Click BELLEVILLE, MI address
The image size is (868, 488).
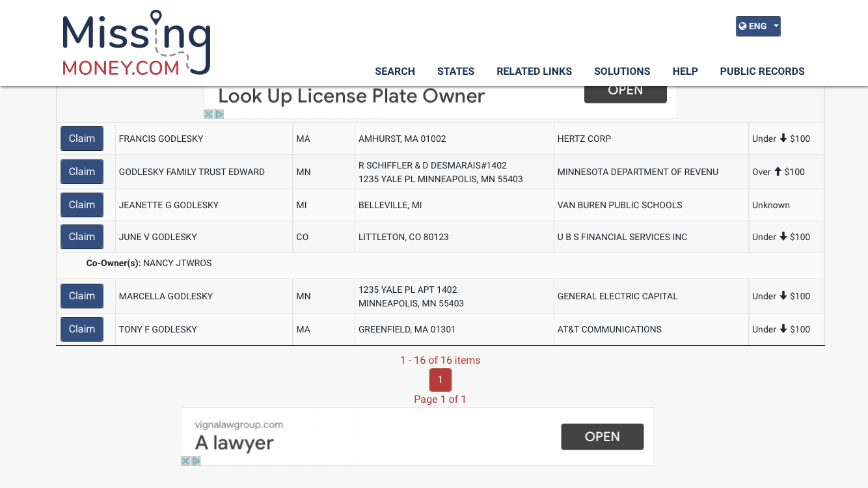(390, 205)
